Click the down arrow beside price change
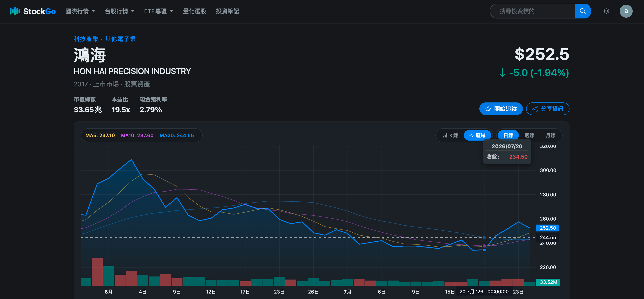 point(502,73)
